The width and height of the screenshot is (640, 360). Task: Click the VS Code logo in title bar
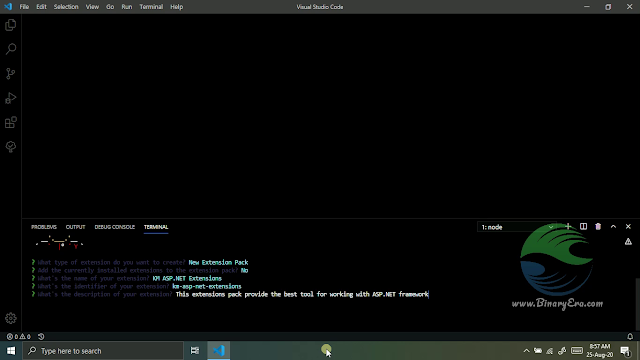coord(8,7)
